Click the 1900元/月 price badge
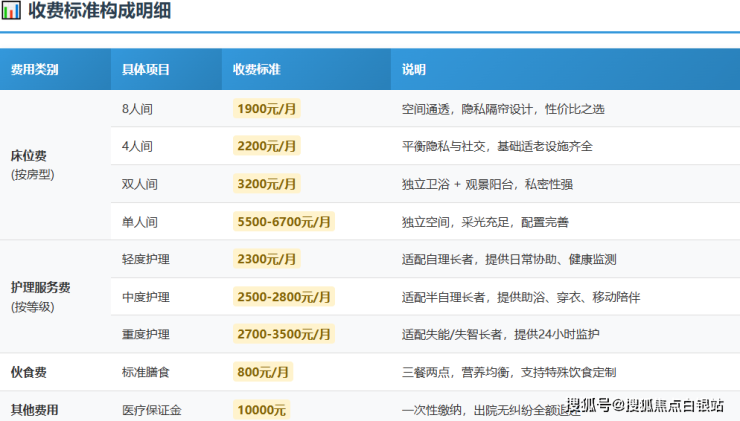 tap(266, 108)
